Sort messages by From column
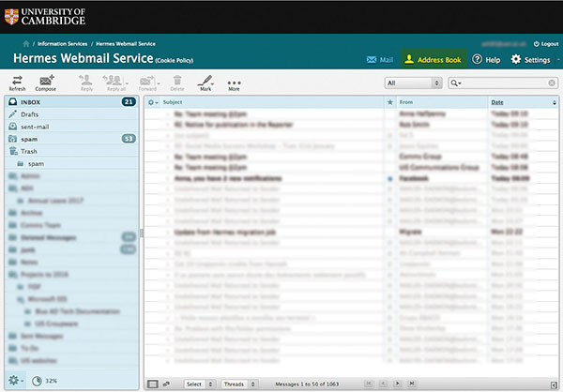The image size is (563, 392). (406, 102)
